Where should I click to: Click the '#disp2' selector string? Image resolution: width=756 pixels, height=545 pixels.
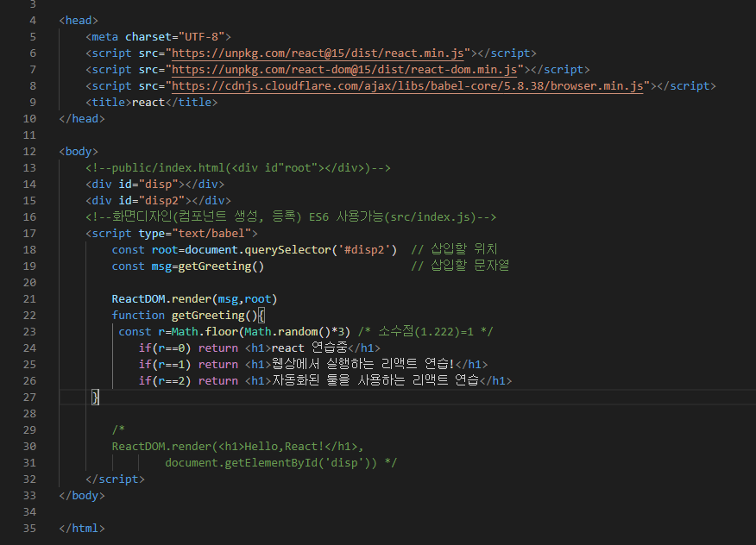tap(364, 249)
